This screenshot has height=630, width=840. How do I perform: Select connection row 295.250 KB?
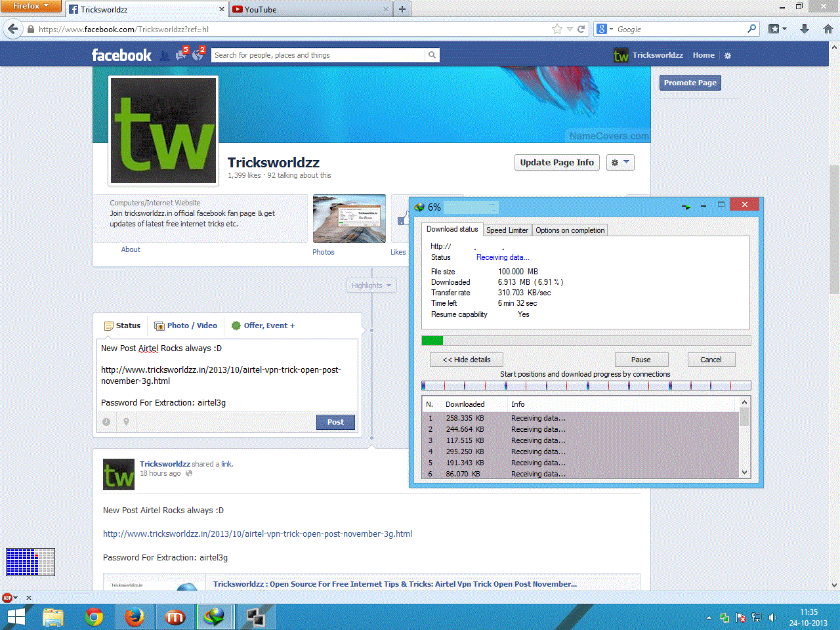580,451
